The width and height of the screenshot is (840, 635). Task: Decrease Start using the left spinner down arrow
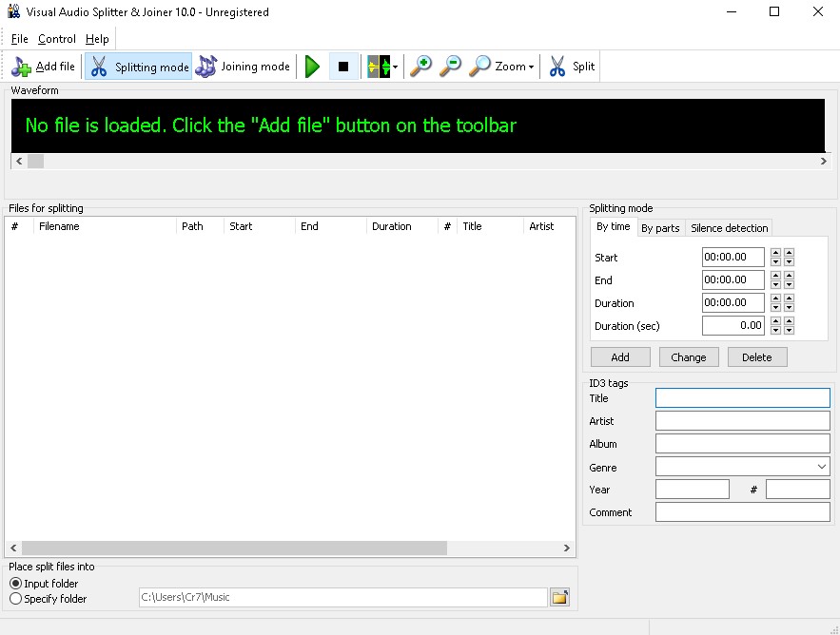tap(775, 261)
